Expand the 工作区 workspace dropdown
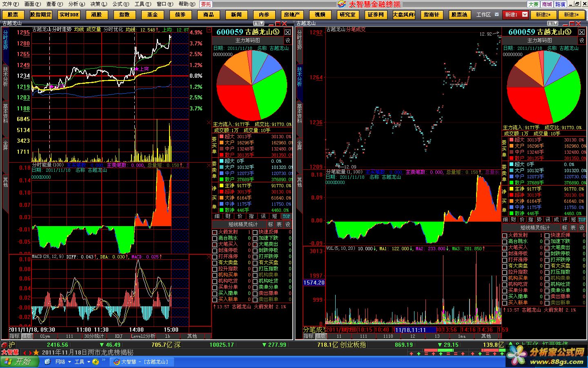 coord(497,14)
